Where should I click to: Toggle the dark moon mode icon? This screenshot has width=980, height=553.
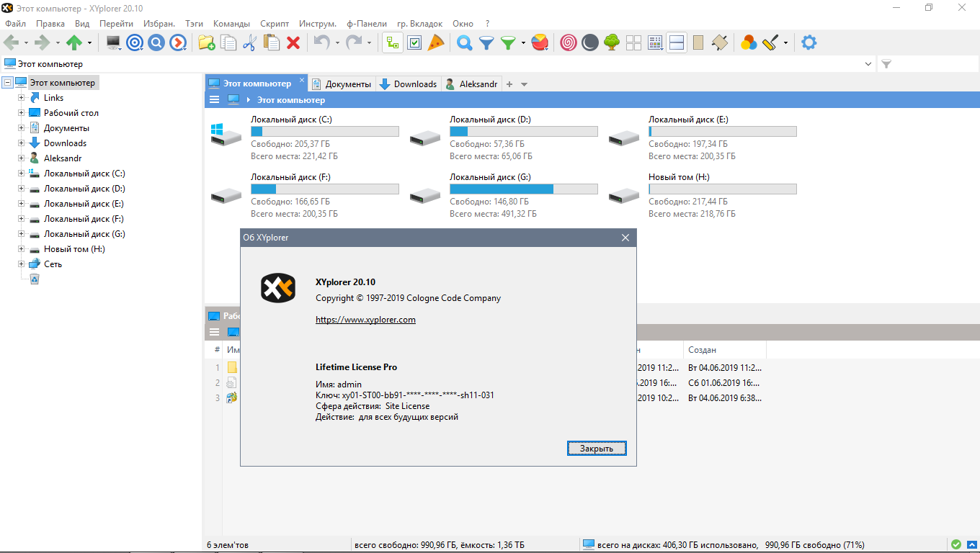[x=589, y=43]
